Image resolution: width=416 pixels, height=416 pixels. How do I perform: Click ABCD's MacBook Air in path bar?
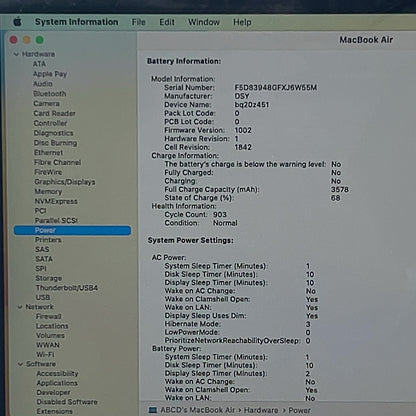(x=198, y=410)
